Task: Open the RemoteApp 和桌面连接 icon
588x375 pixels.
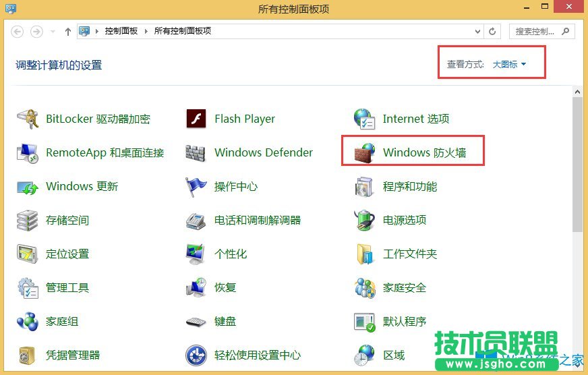Action: [28, 152]
